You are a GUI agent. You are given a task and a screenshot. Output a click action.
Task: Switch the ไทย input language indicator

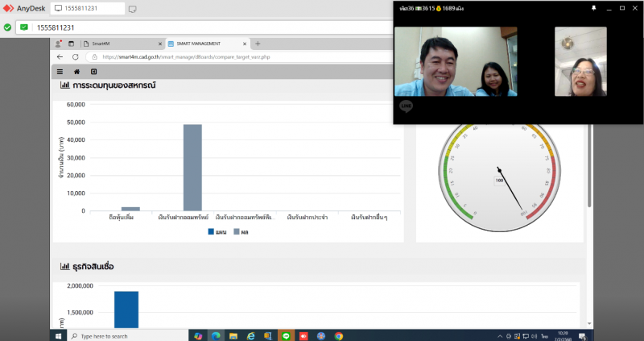pos(545,336)
